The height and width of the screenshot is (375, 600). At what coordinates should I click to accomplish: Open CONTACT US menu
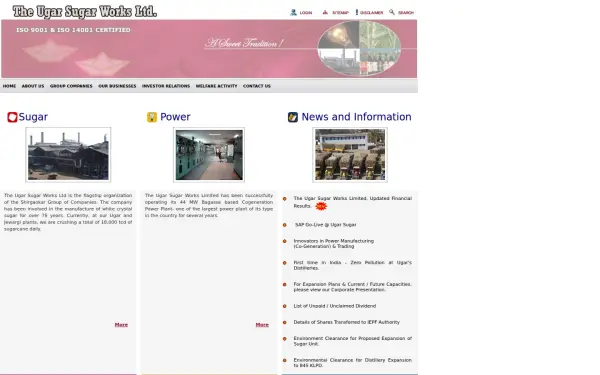(257, 86)
